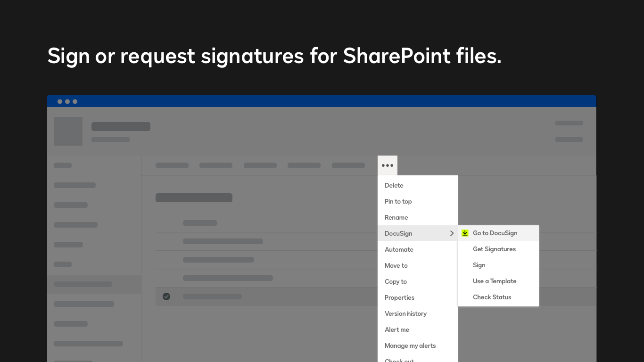Open the Move to menu entry
644x362 pixels.
coord(396,265)
